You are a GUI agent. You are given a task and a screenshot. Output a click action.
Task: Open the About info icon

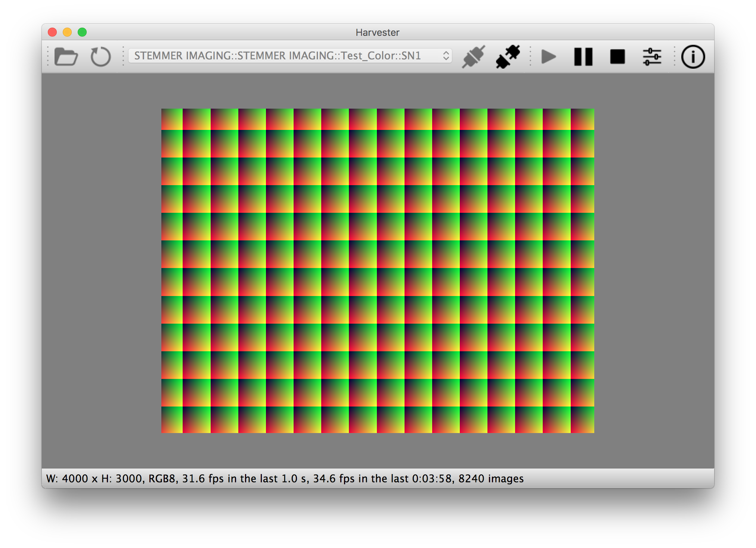(x=693, y=57)
